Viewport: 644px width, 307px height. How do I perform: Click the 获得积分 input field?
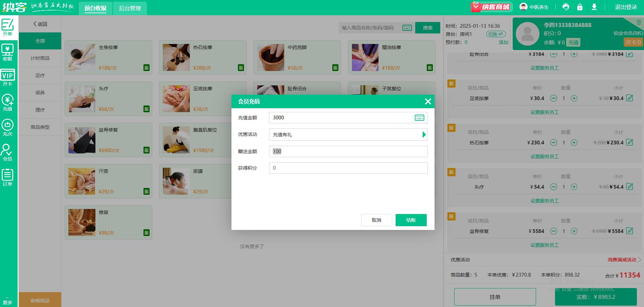pos(348,168)
